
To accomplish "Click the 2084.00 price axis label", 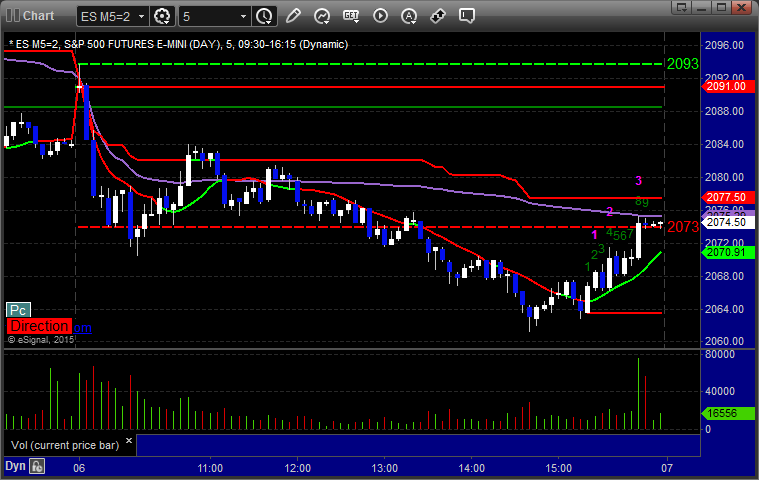I will point(725,144).
